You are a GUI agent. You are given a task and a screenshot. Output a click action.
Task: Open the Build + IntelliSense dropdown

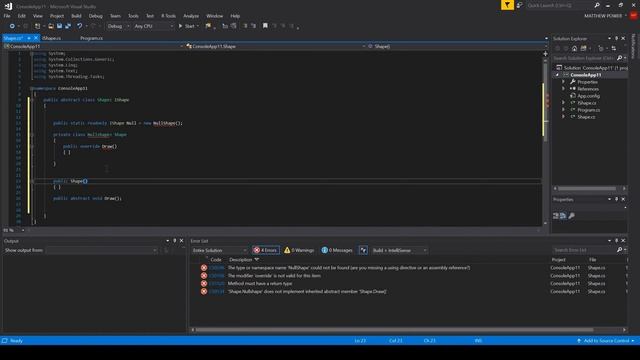click(399, 250)
